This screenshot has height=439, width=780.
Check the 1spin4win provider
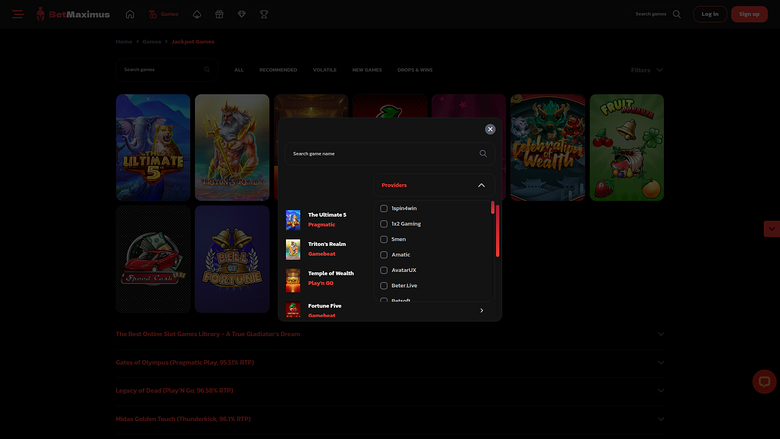click(x=384, y=208)
